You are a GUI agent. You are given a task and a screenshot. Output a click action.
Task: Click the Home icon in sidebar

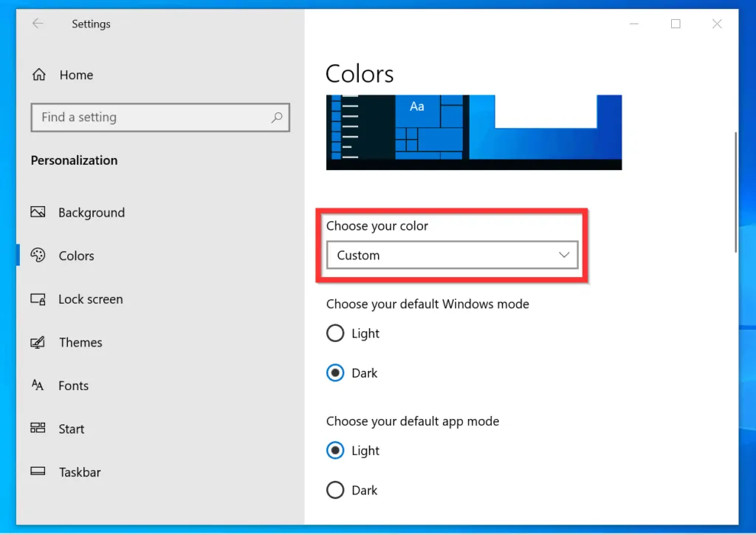point(39,75)
